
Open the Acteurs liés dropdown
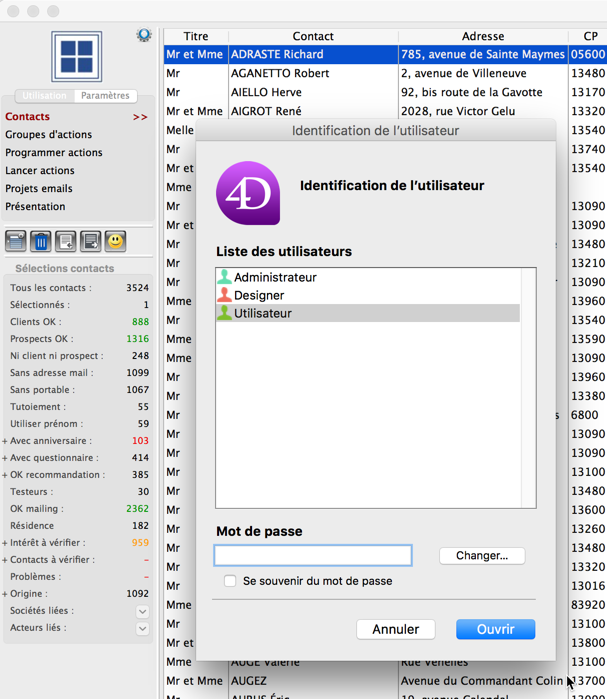142,628
